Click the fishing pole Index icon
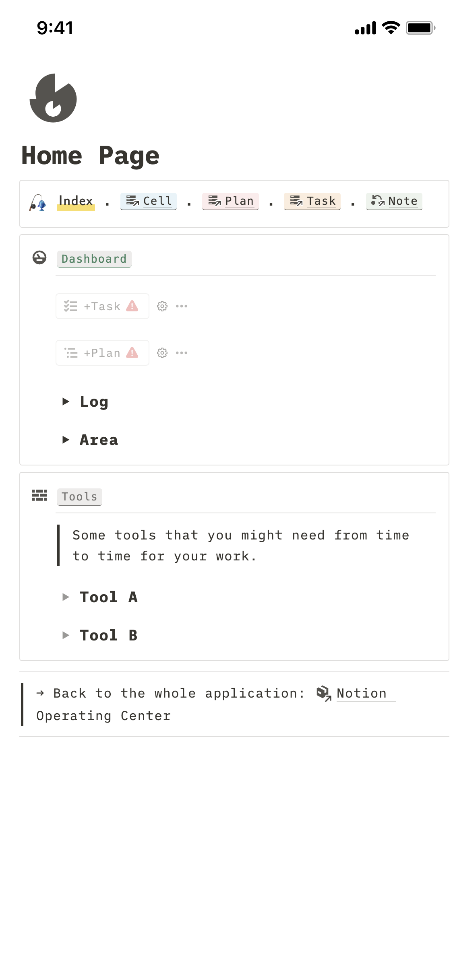The image size is (453, 980). [x=38, y=202]
